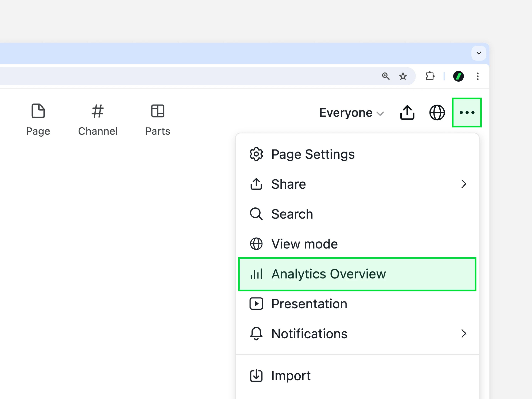Click the bar chart icon for Analytics
Viewport: 532px width, 399px height.
pyautogui.click(x=256, y=274)
